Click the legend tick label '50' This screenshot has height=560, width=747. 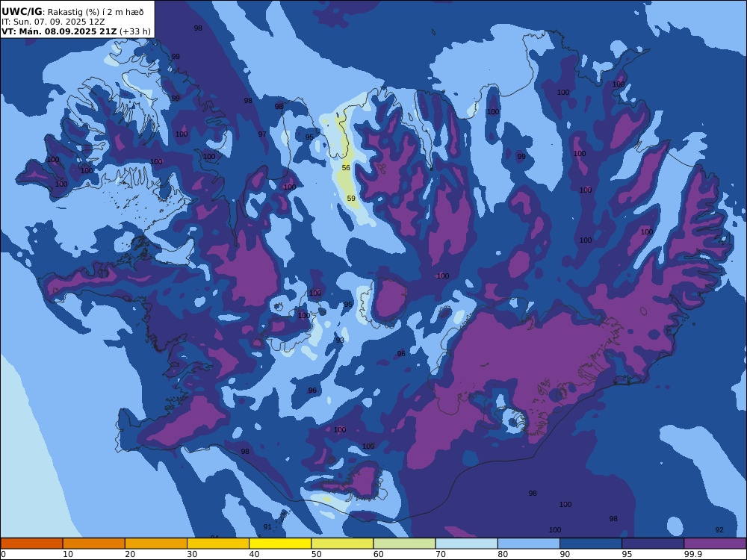(x=316, y=554)
